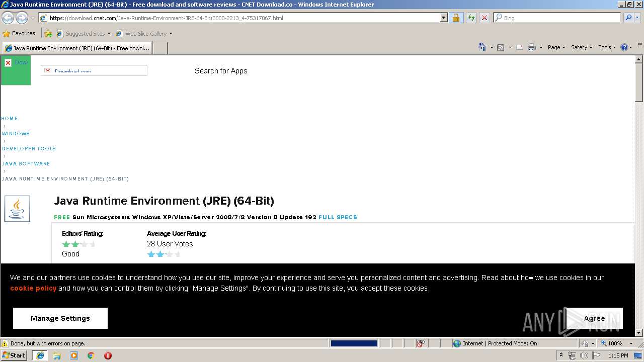Open the Safety menu
Image resolution: width=644 pixels, height=362 pixels.
(x=581, y=47)
